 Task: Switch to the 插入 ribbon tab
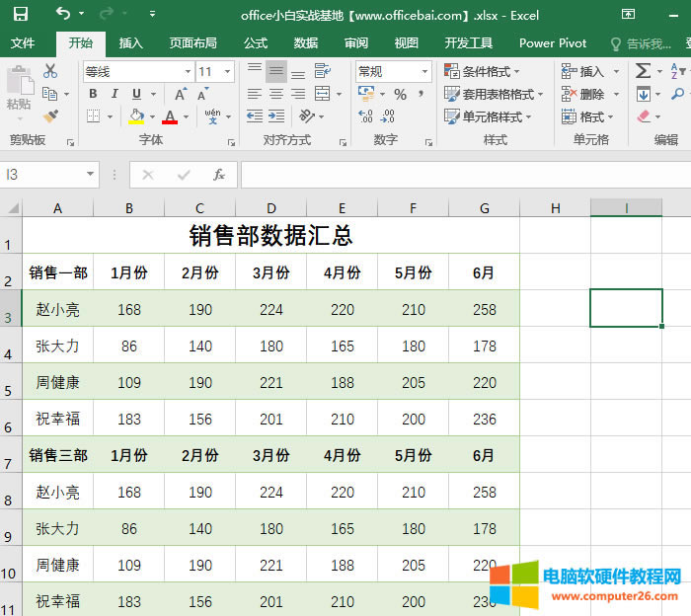point(130,42)
